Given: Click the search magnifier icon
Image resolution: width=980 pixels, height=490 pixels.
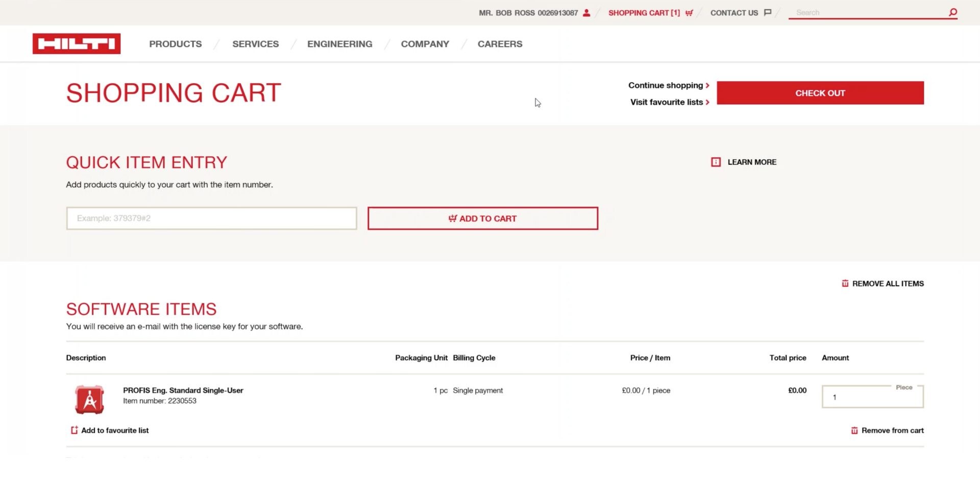Looking at the screenshot, I should click(x=952, y=12).
